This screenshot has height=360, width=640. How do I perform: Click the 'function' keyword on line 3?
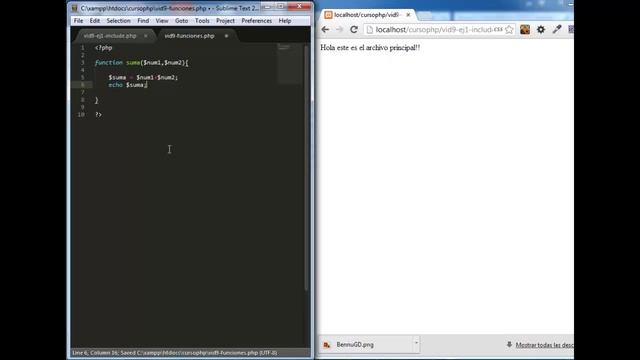pyautogui.click(x=109, y=62)
